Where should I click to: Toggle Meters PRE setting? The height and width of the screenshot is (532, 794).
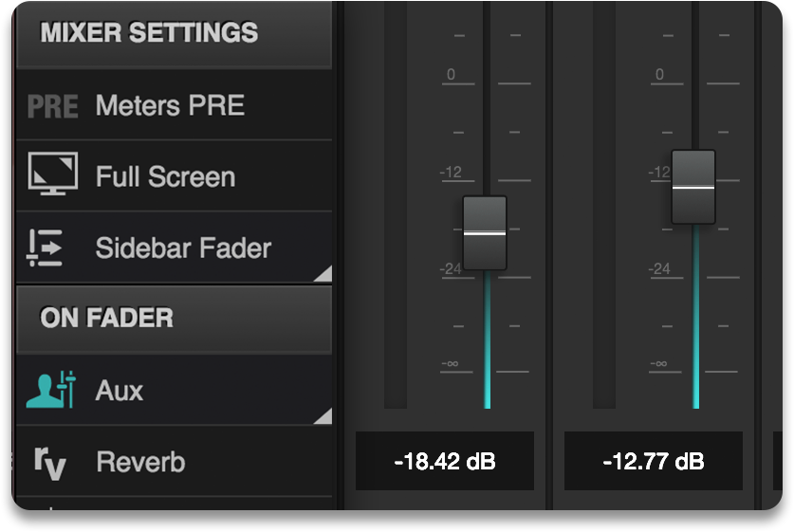point(170,105)
